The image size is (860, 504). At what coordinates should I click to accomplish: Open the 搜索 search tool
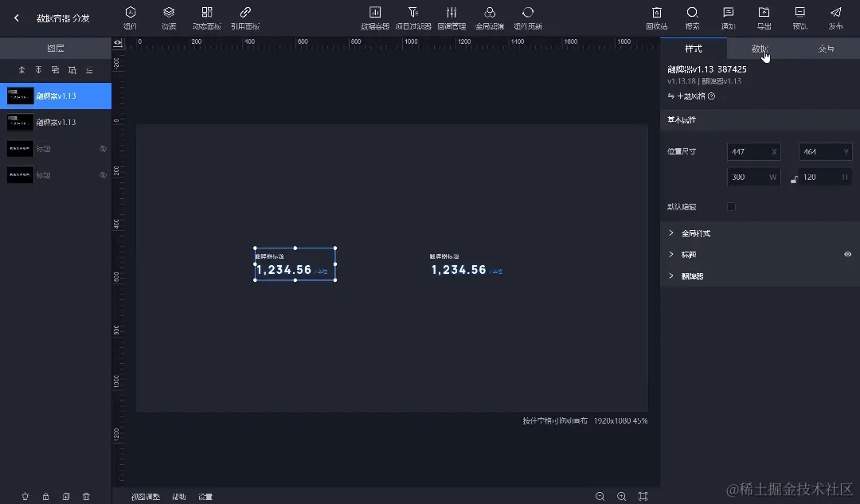[692, 18]
